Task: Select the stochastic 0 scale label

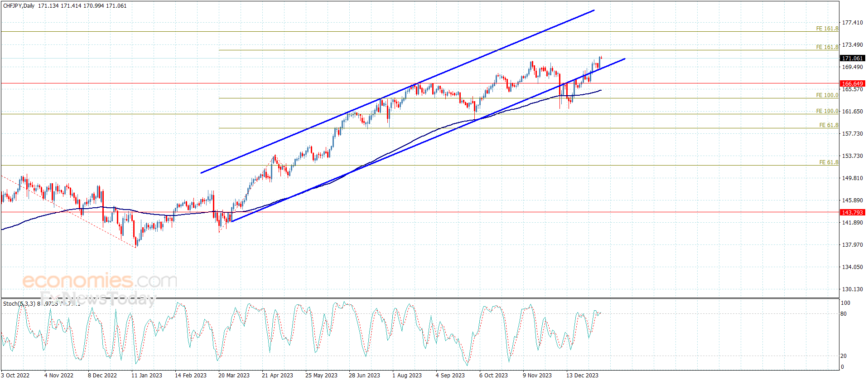Action: tap(842, 367)
